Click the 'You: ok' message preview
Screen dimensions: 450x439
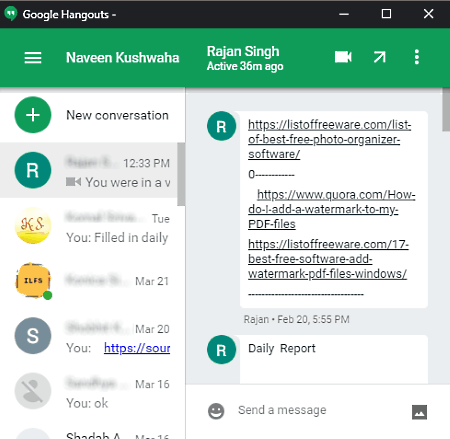point(87,403)
